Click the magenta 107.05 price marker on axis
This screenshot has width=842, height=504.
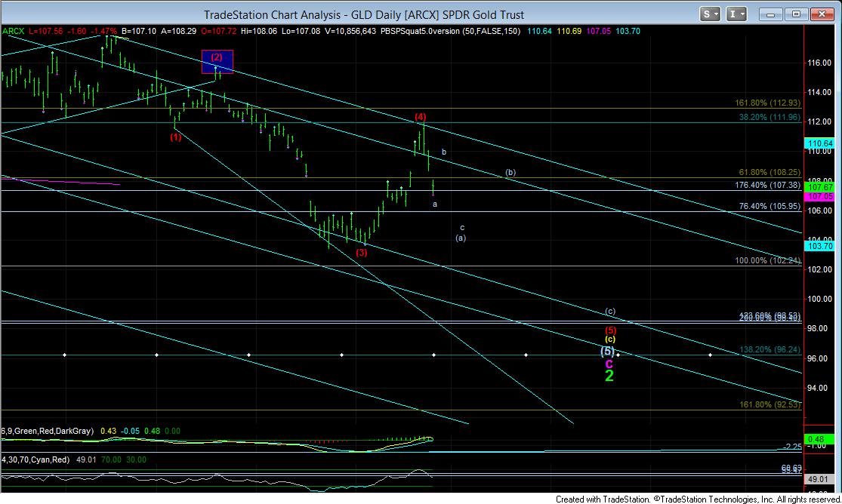819,196
